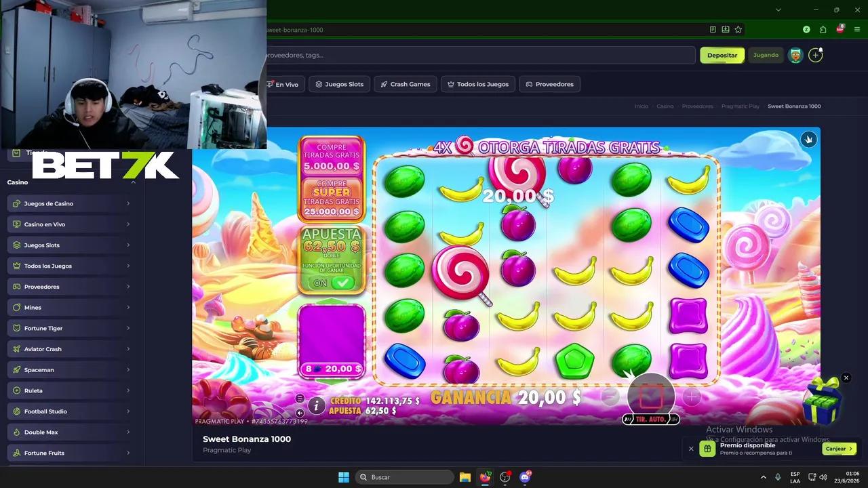Open the green gift box promo
The height and width of the screenshot is (488, 868).
click(x=822, y=401)
